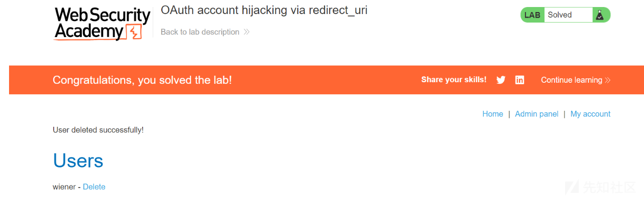Open the Admin panel navigation link
The height and width of the screenshot is (197, 644).
tap(537, 114)
